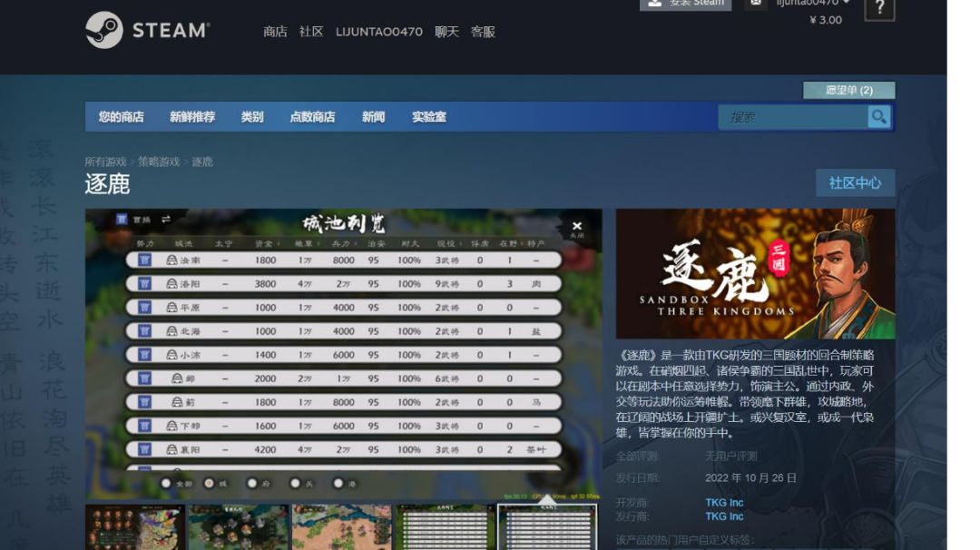Click the 社区中心 button

(855, 183)
